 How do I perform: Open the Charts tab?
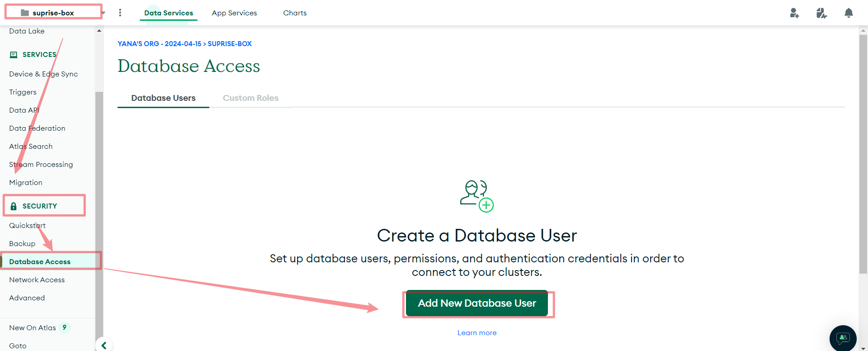(295, 13)
